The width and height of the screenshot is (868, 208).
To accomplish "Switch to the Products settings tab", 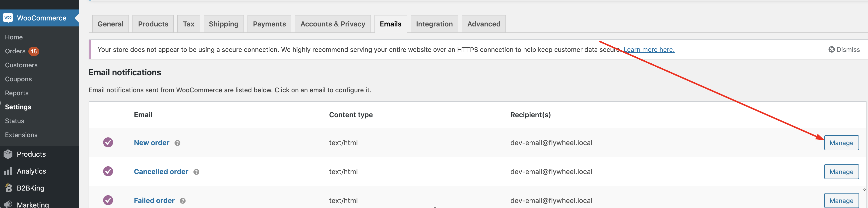I will pyautogui.click(x=153, y=24).
